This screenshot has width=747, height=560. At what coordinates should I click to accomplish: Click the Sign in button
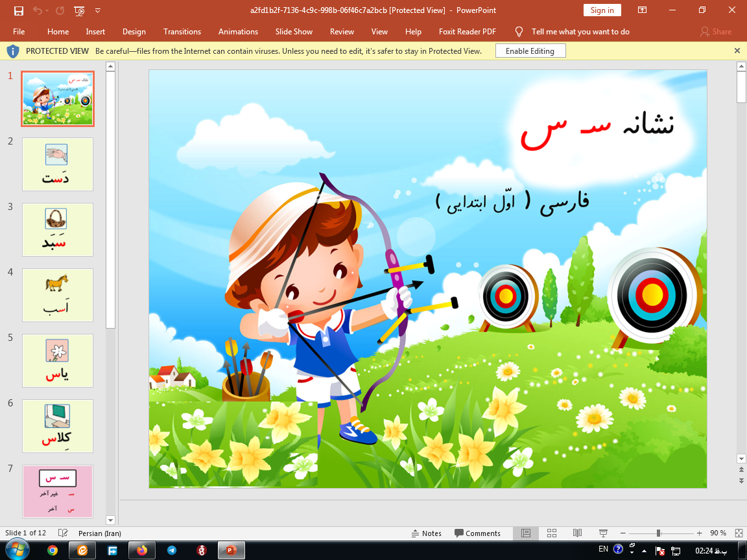[602, 10]
